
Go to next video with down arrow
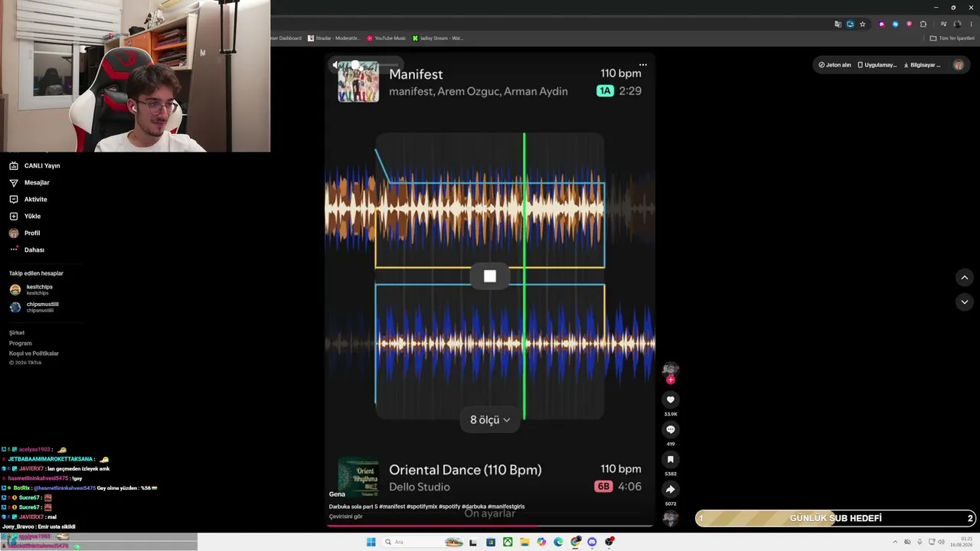click(965, 302)
